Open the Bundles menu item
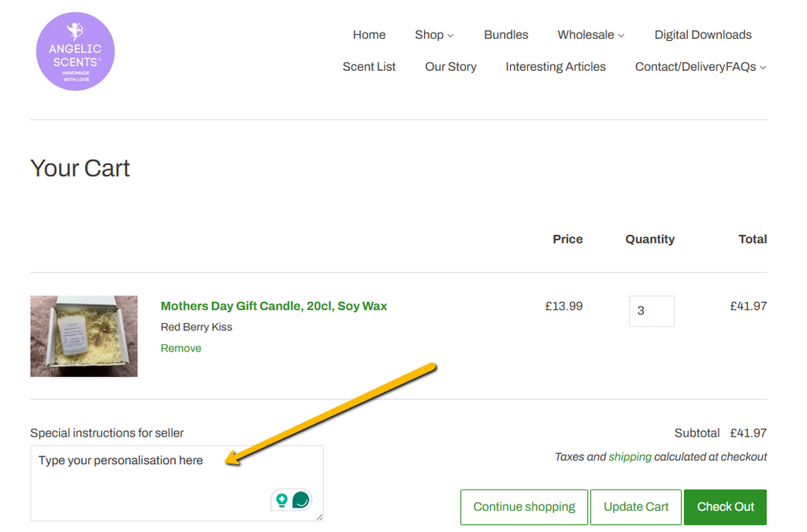Viewport: 807px width, 532px height. pyautogui.click(x=506, y=35)
